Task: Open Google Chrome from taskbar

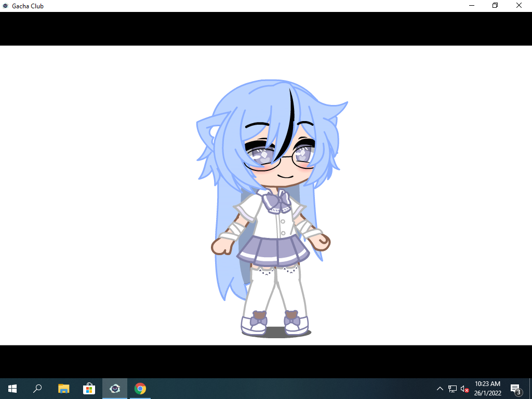Action: [x=140, y=389]
